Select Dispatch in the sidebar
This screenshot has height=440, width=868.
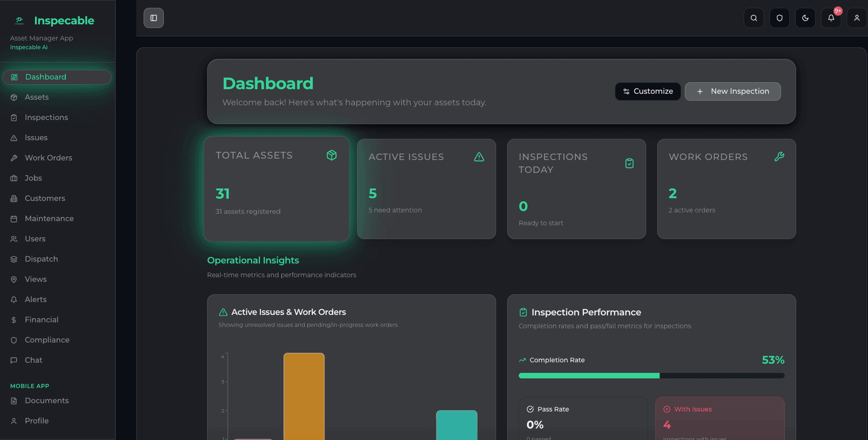[x=57, y=259]
